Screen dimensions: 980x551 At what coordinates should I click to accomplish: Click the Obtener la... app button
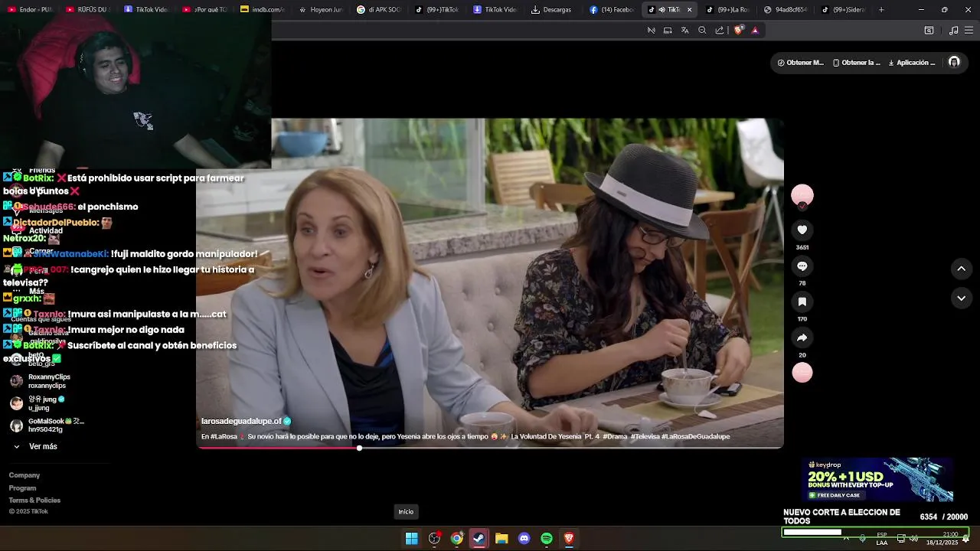pos(857,63)
